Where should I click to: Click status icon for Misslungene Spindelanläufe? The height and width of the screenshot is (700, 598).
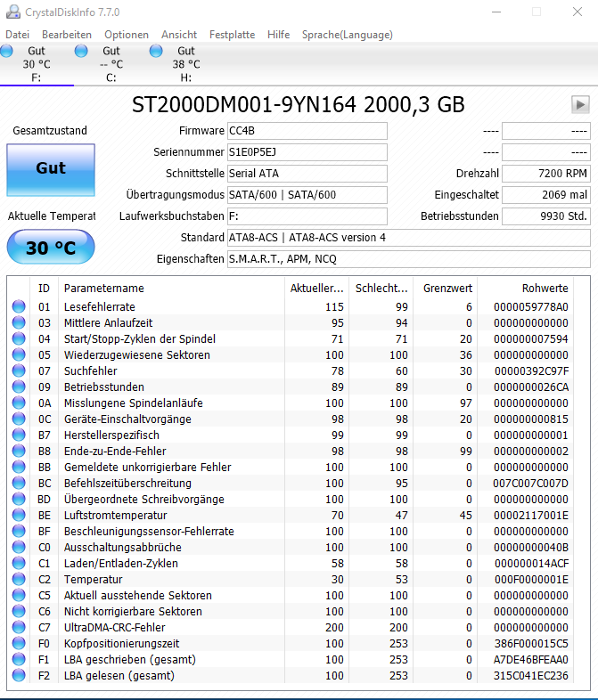pos(19,403)
